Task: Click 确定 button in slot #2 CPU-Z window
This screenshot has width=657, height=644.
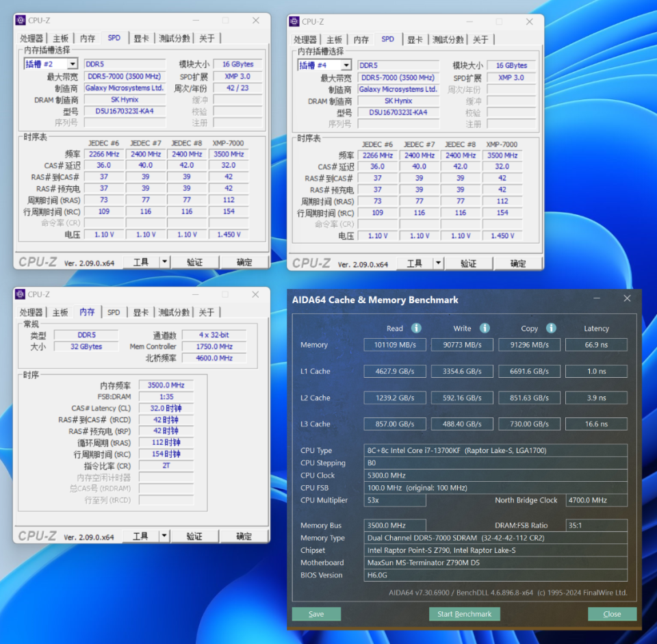Action: (x=244, y=262)
